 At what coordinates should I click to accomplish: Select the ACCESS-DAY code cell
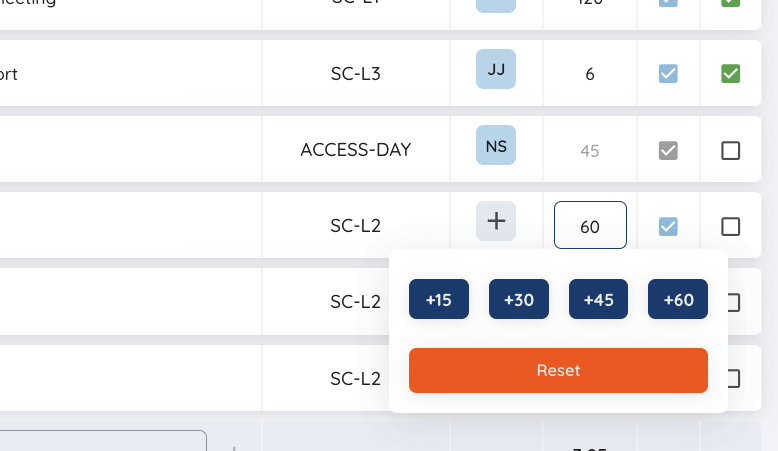(356, 149)
